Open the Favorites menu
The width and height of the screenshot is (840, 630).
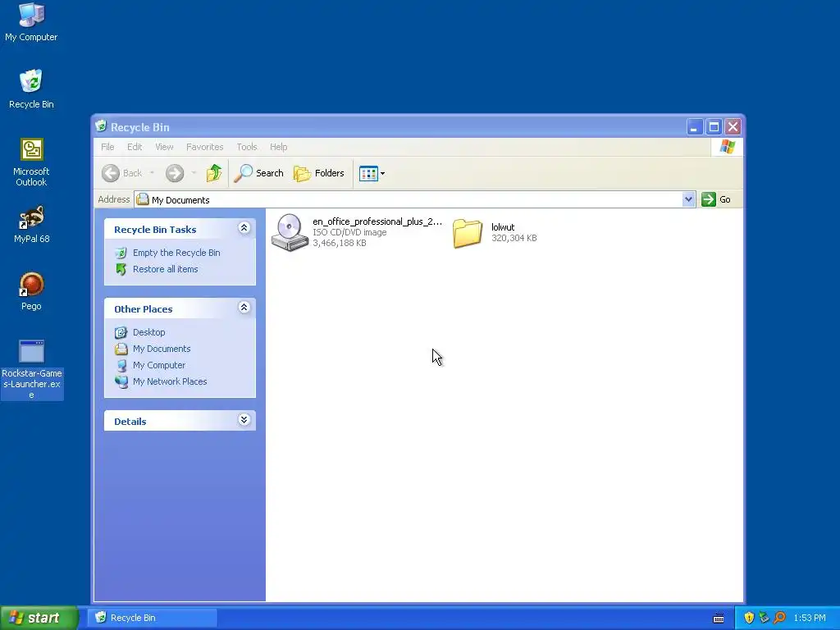click(x=204, y=147)
